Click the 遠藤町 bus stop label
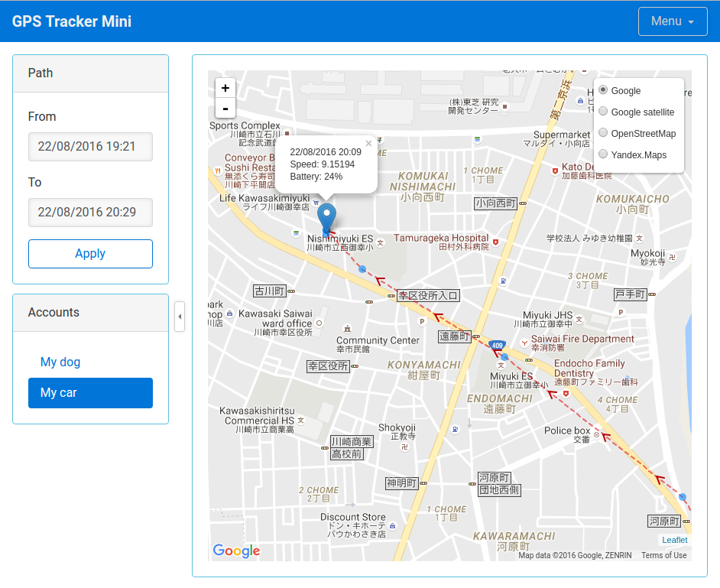Screen dimensions: 720x588 (x=455, y=336)
